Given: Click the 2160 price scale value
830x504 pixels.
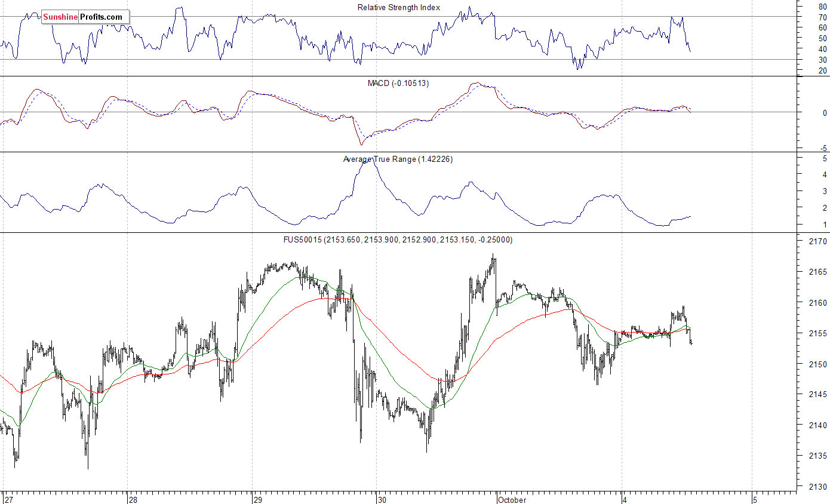Looking at the screenshot, I should click(x=818, y=303).
